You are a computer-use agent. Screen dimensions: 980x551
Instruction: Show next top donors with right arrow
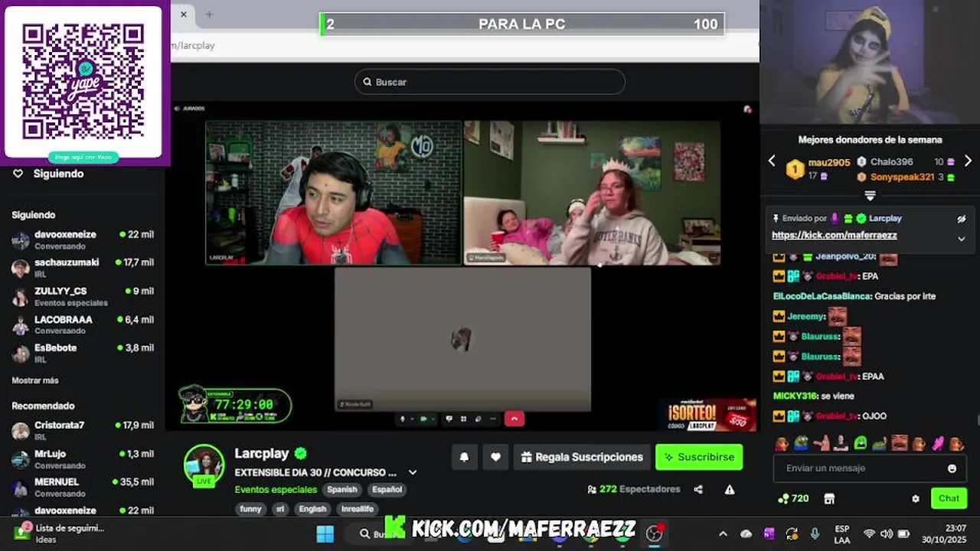point(968,161)
